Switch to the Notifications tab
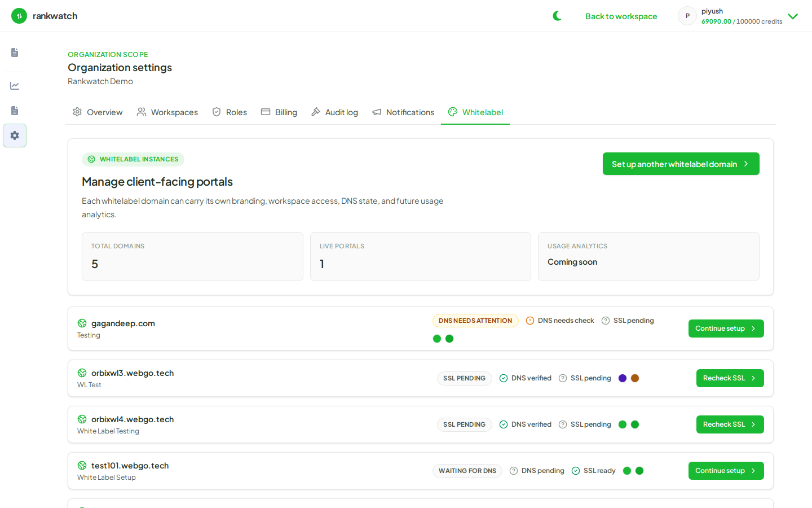 tap(403, 112)
